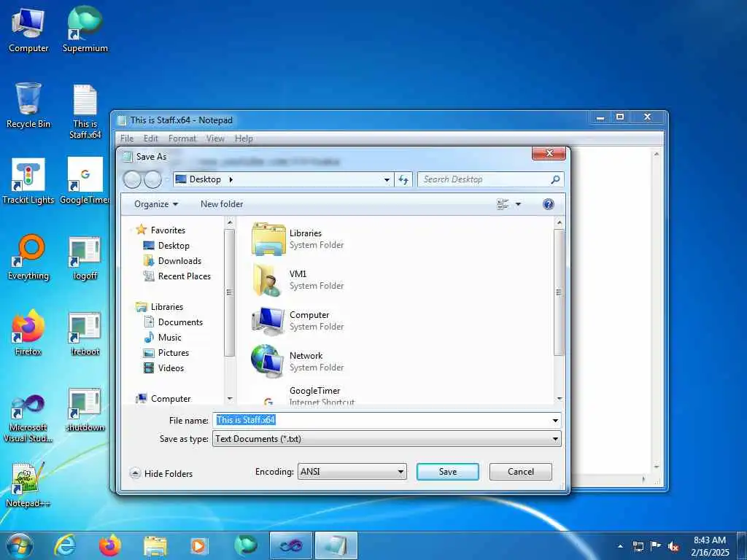Click the Save As dialog Forward button
This screenshot has width=747, height=560.
click(x=152, y=179)
